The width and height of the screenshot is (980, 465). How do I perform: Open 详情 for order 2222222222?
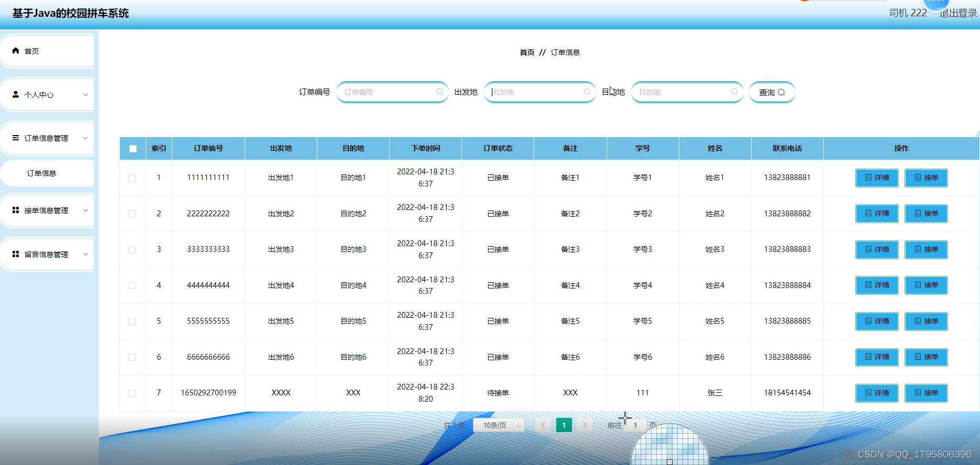pos(877,214)
